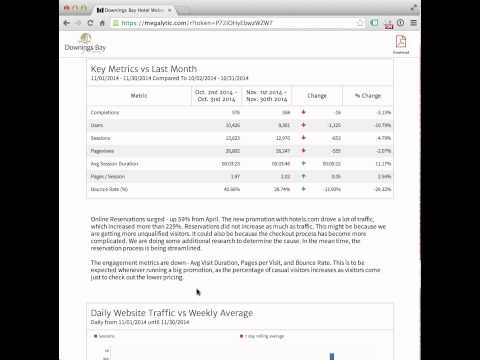This screenshot has height=360, width=480.
Task: Click the Oct. 2nd 2014 column header
Action: (x=216, y=96)
